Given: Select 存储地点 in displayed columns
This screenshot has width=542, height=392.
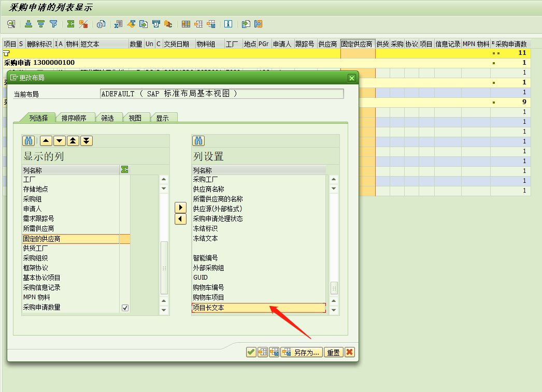Looking at the screenshot, I should (x=71, y=189).
